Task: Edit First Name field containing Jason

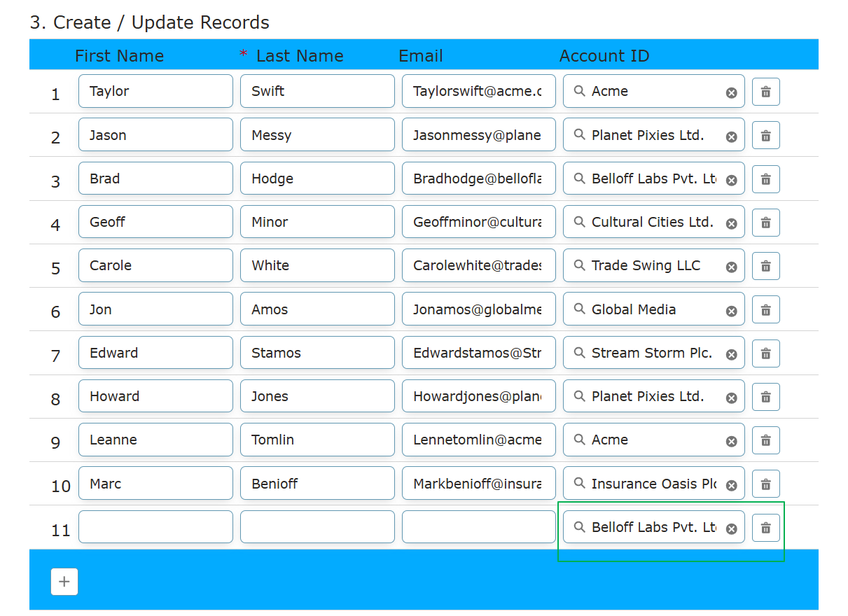Action: [155, 135]
